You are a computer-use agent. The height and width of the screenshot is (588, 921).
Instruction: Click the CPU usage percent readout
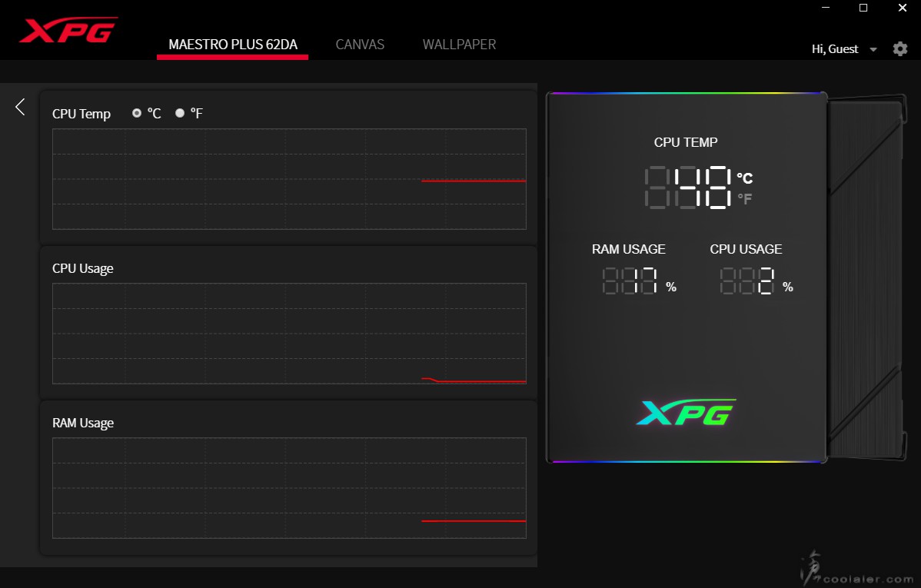point(747,281)
